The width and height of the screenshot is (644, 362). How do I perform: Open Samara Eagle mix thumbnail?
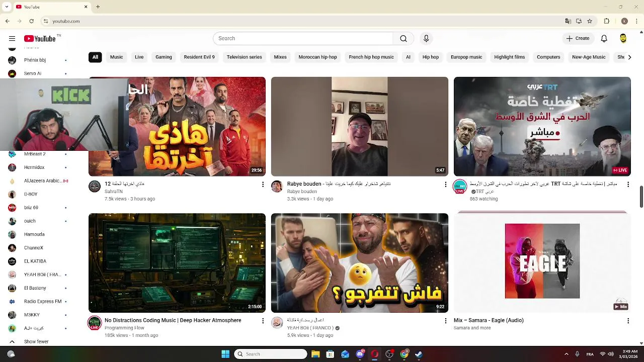point(542,263)
